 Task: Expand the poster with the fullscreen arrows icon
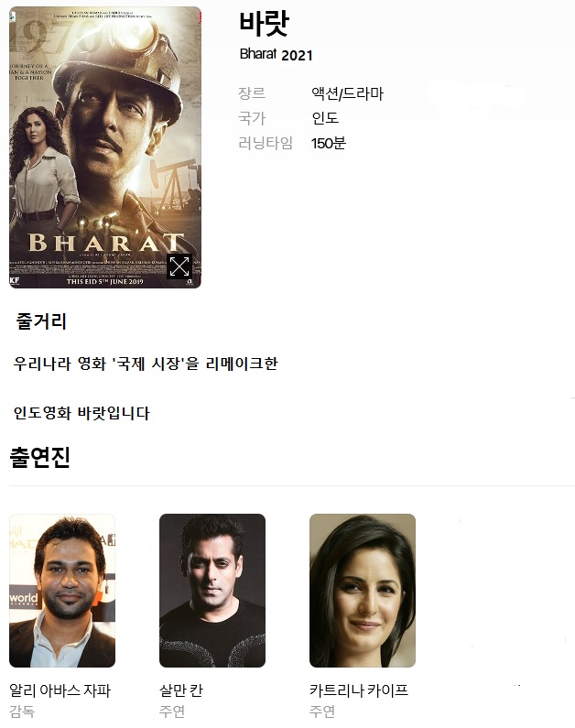click(179, 266)
